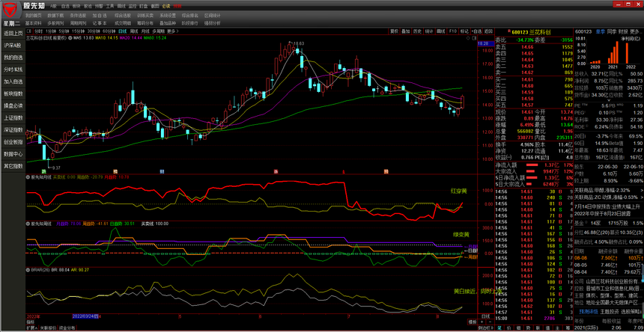Screen dimensions: 644x332
Task: Click the 历史 history button
Action: 417,31
